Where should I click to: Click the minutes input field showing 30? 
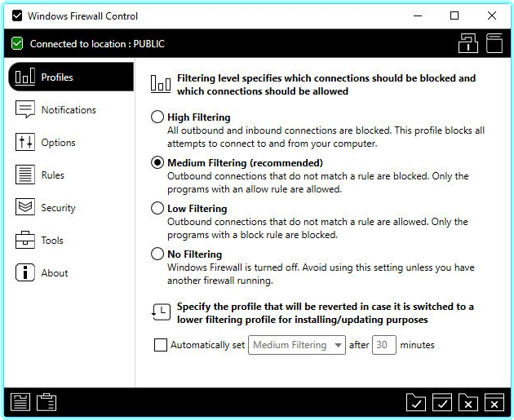click(383, 345)
